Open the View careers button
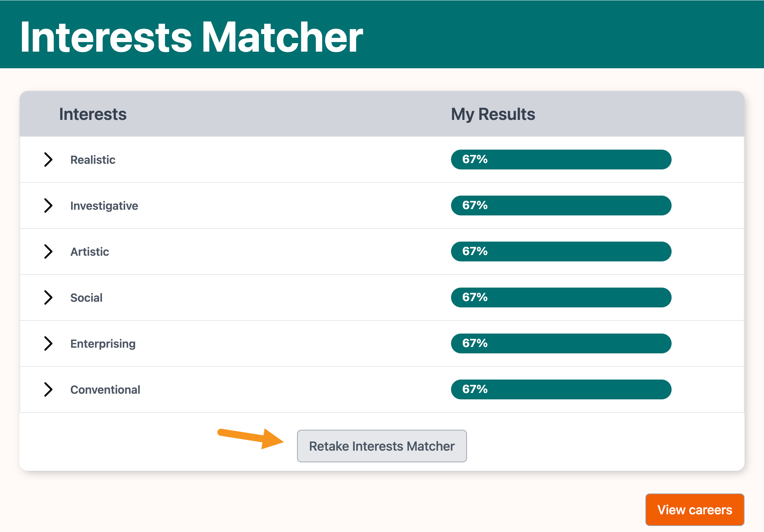764x532 pixels. [695, 510]
